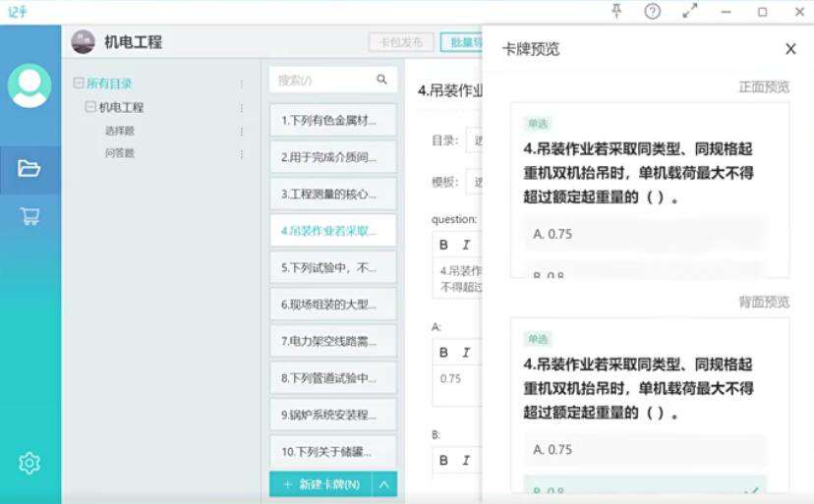This screenshot has height=504, width=814.
Task: Click the pin window icon in title bar
Action: [616, 12]
